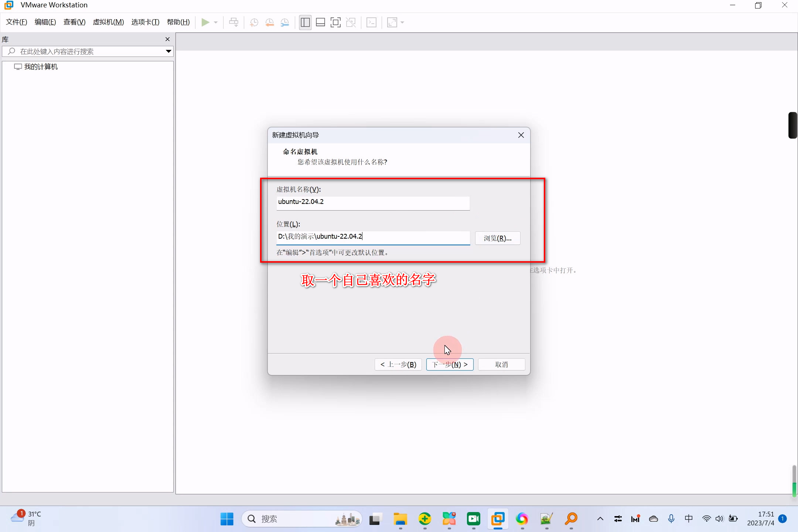Close the 新建虚拟机向导 dialog
This screenshot has height=532, width=798.
521,135
